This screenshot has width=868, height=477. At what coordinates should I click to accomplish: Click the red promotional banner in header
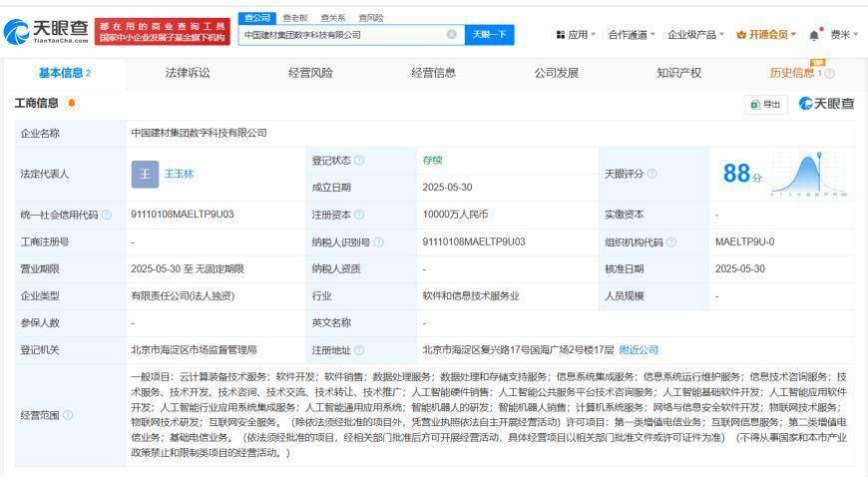click(x=163, y=32)
